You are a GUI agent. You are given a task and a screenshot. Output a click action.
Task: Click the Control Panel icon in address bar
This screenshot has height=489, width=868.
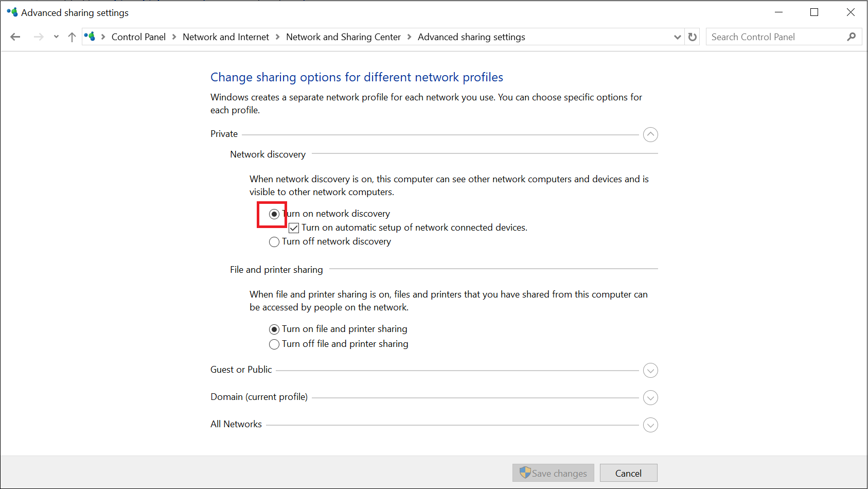point(90,37)
